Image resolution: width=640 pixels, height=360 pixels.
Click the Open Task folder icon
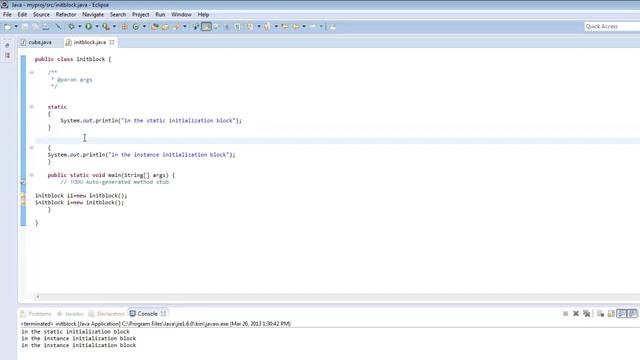pos(165,27)
